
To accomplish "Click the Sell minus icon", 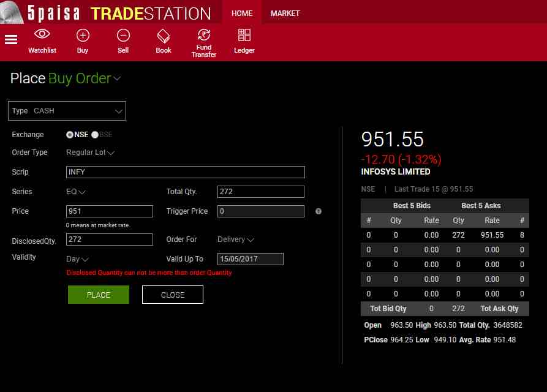I will (123, 35).
